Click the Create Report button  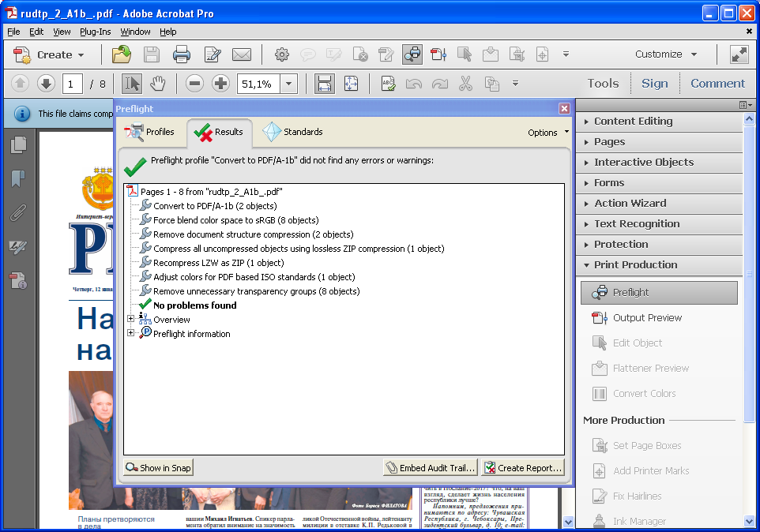tap(524, 467)
